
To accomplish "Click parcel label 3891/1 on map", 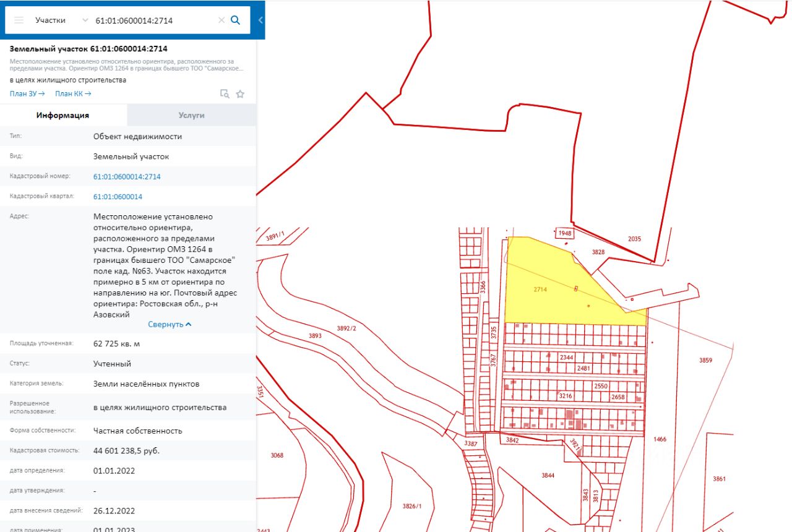I will (x=274, y=236).
